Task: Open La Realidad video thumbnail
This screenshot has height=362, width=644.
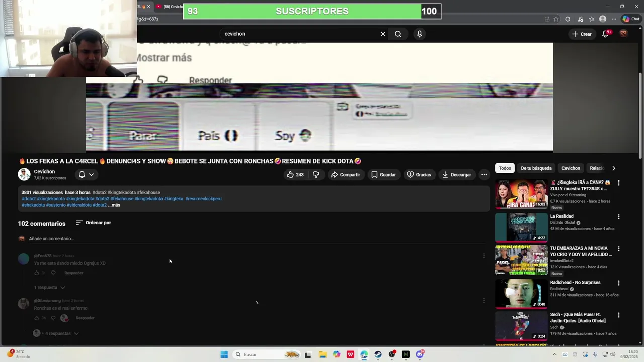Action: click(x=521, y=228)
